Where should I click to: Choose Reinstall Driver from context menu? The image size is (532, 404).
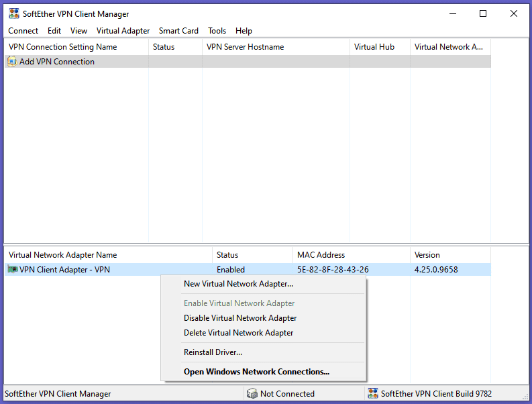point(264,352)
